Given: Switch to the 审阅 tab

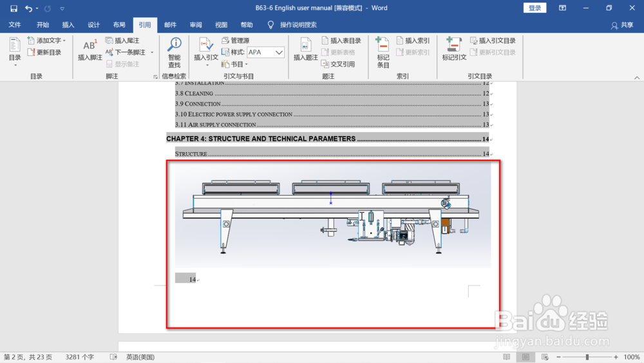Looking at the screenshot, I should (196, 25).
